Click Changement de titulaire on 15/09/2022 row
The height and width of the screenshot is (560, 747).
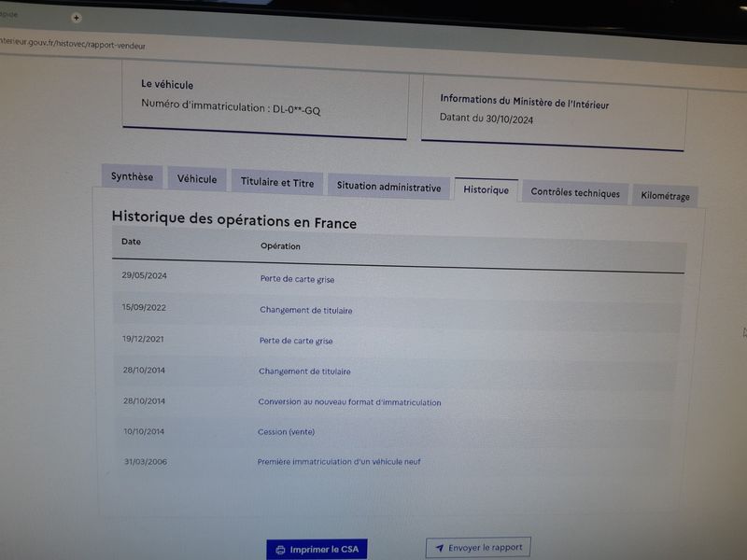(x=306, y=310)
